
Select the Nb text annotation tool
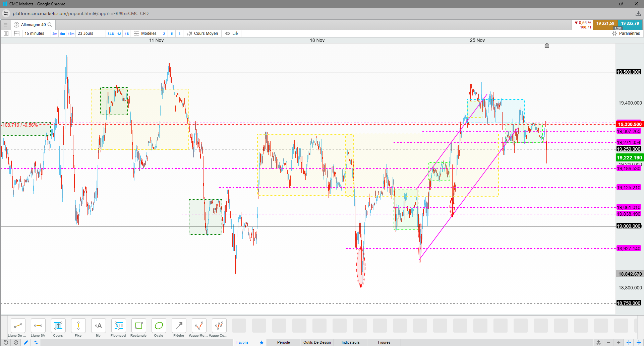coord(98,326)
